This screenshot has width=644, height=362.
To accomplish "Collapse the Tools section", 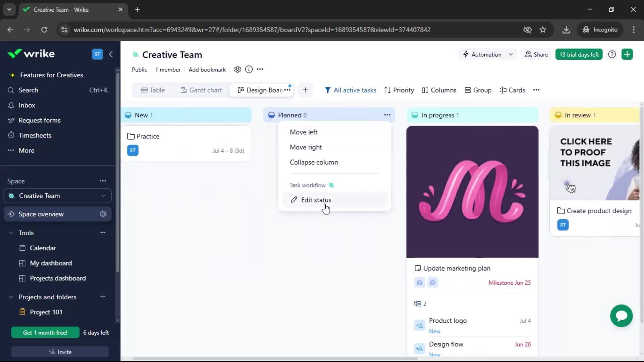I will [x=11, y=233].
